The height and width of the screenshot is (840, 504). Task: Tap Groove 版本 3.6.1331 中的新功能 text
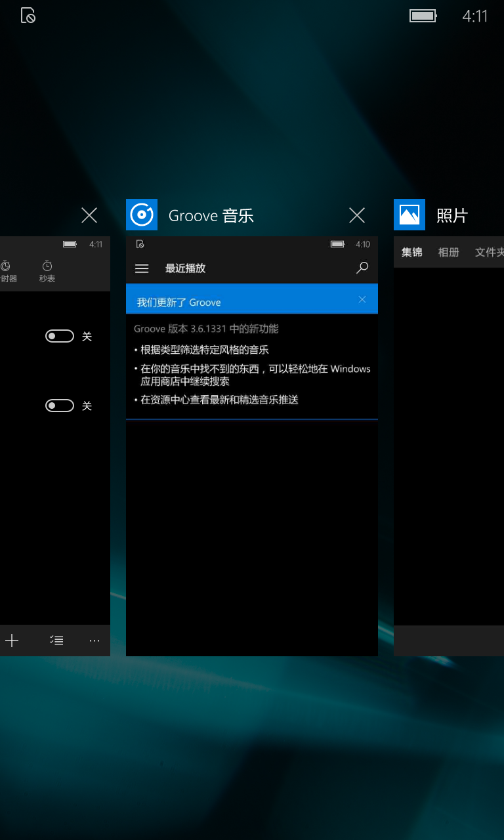click(206, 329)
